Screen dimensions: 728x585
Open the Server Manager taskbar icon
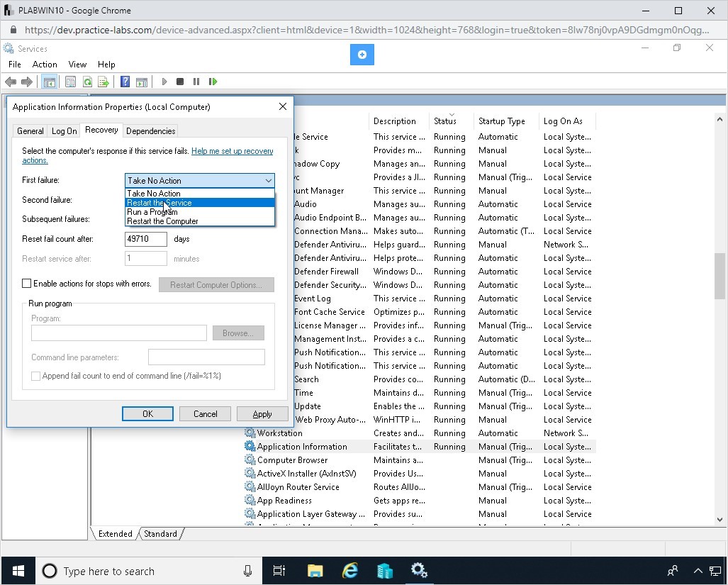pos(384,571)
